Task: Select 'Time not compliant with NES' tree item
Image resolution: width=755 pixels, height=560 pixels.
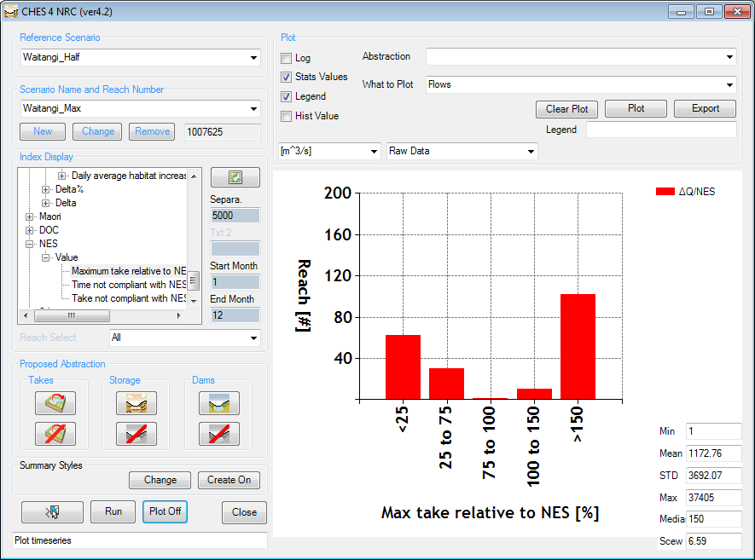Action: (129, 285)
